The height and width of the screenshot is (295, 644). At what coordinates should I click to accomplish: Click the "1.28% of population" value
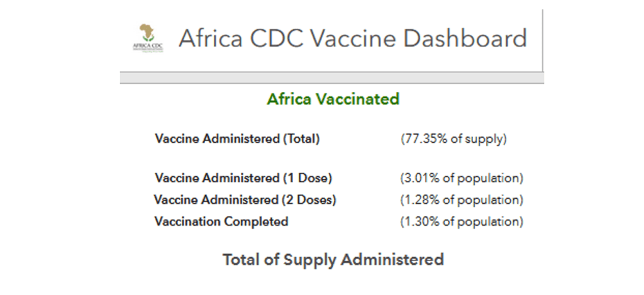coord(462,200)
